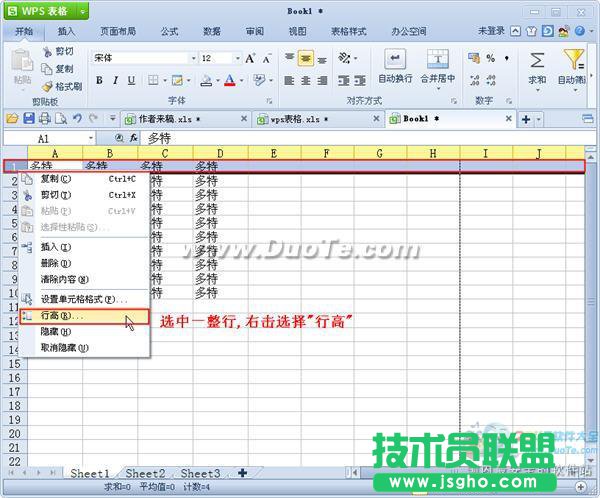Choose 设置单元格格式 in the context menu
Viewport: 600px width, 498px height.
[x=84, y=299]
